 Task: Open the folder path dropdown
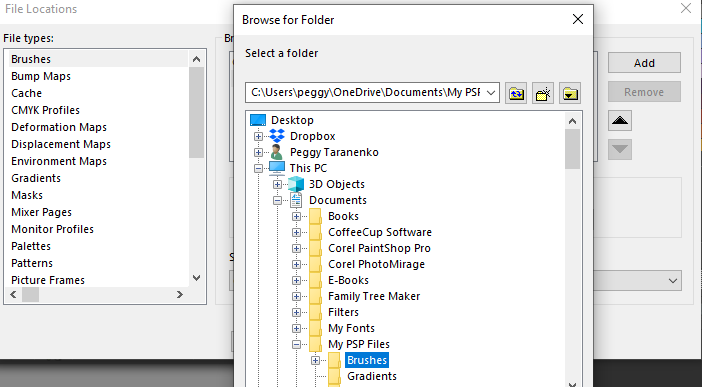491,93
